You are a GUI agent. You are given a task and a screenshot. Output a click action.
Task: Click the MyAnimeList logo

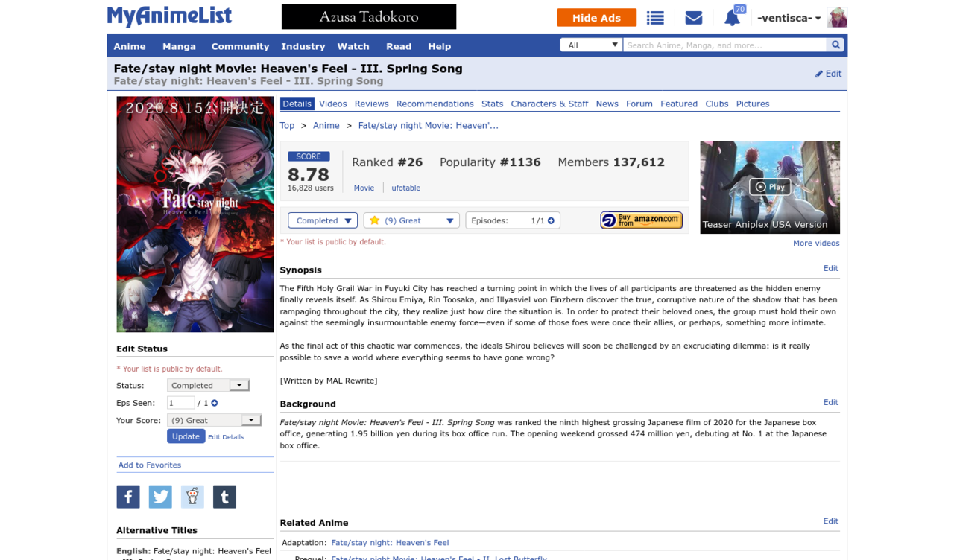pyautogui.click(x=169, y=16)
